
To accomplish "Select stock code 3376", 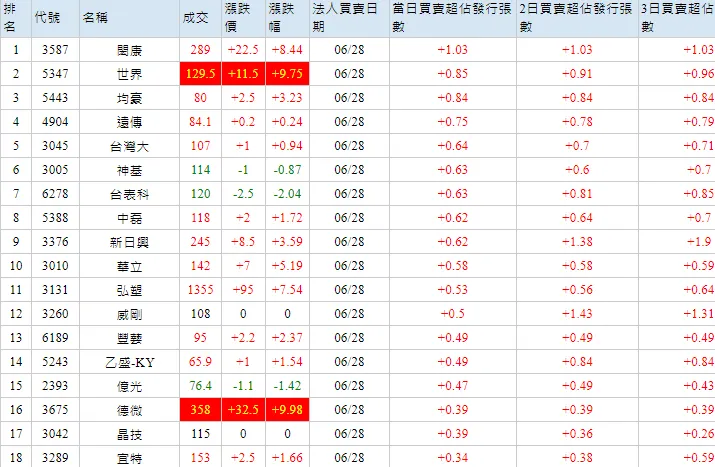I will 55,242.
